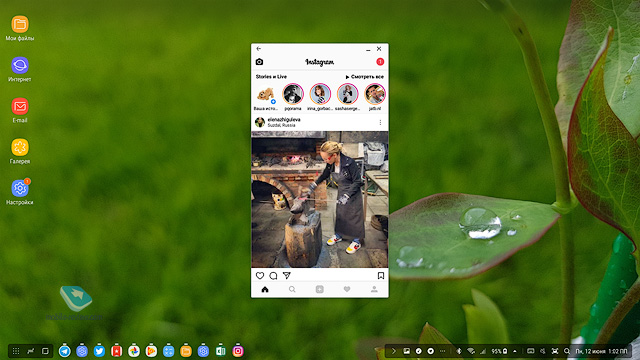Open the New Post plus tab
The width and height of the screenshot is (640, 360).
point(320,289)
